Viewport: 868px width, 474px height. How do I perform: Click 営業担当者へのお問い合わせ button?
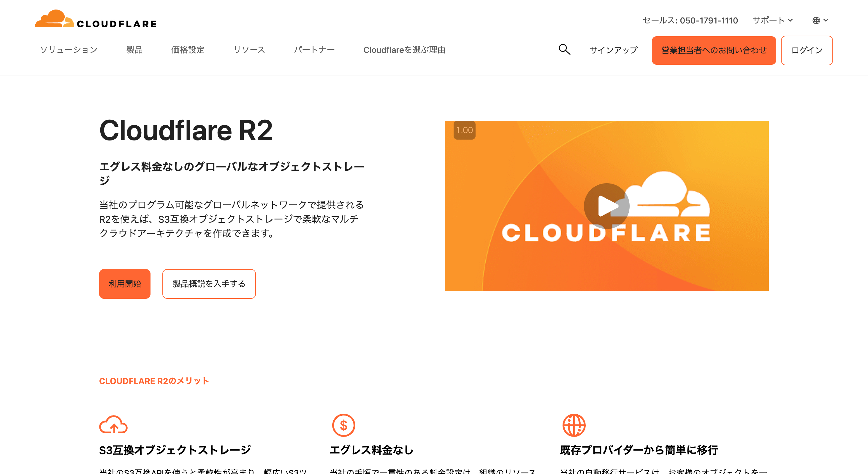[x=714, y=50]
